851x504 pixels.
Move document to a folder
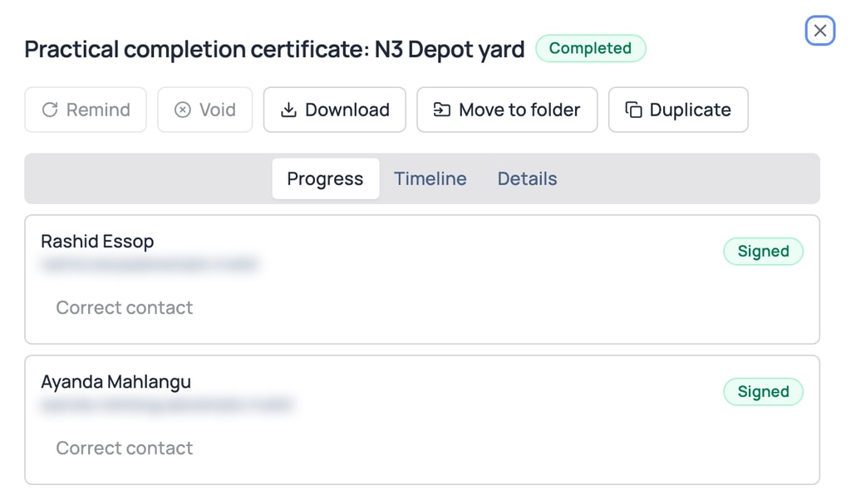[507, 110]
